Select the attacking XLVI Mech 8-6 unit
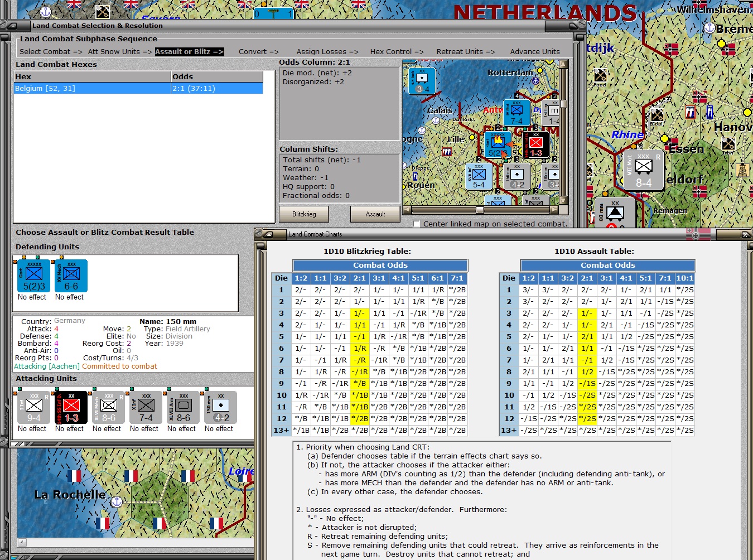The image size is (753, 560). coord(109,407)
